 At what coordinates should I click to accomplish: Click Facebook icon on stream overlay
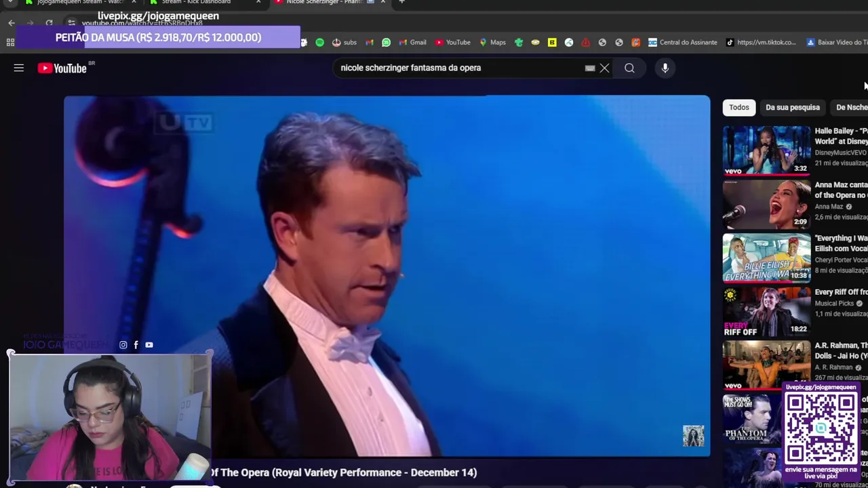coord(136,345)
